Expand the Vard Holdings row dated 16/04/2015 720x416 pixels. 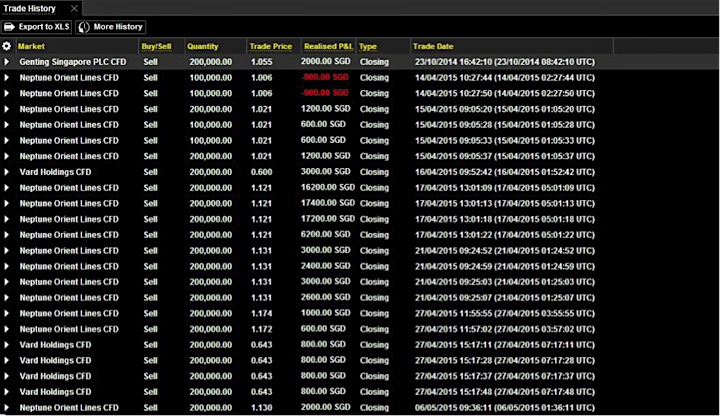[x=6, y=172]
